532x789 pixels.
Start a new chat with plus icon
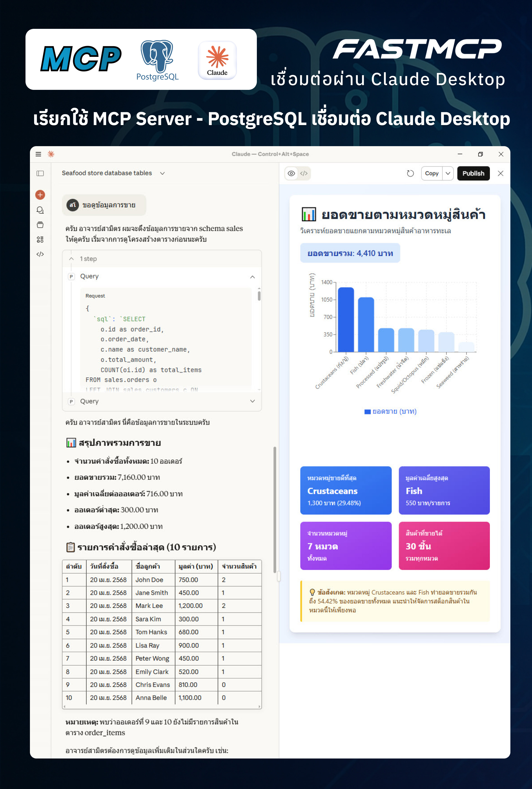click(40, 195)
